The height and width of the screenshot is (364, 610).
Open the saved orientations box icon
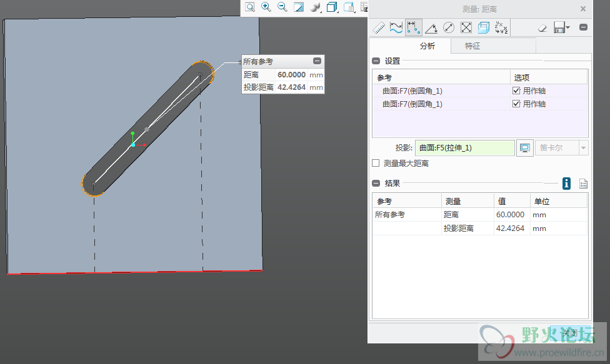(332, 7)
